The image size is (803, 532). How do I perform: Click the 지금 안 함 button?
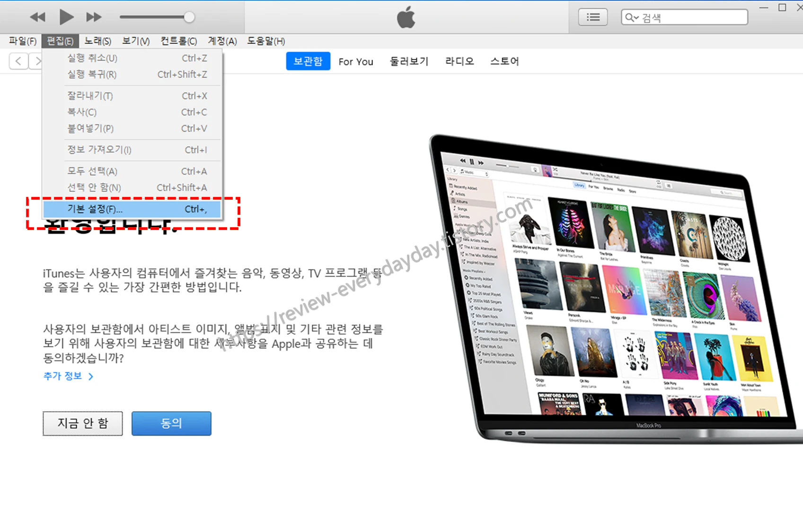[83, 423]
